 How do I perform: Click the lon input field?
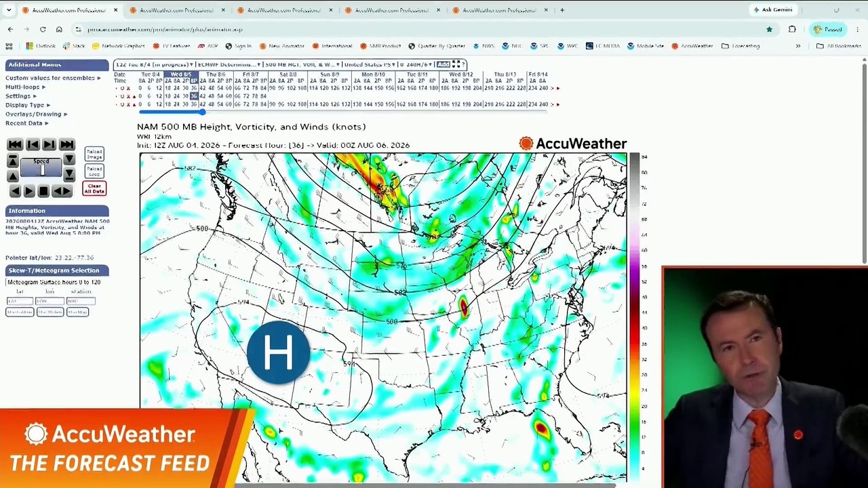(x=50, y=301)
